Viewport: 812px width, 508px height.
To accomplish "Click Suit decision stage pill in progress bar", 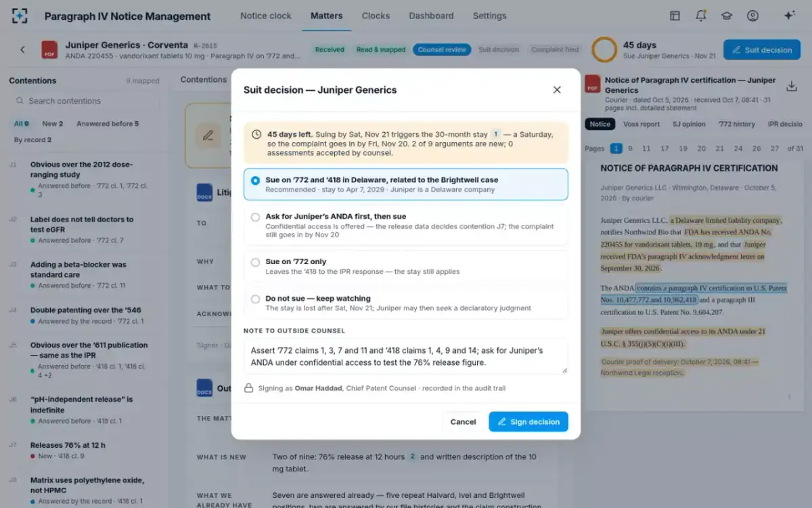I will 499,49.
